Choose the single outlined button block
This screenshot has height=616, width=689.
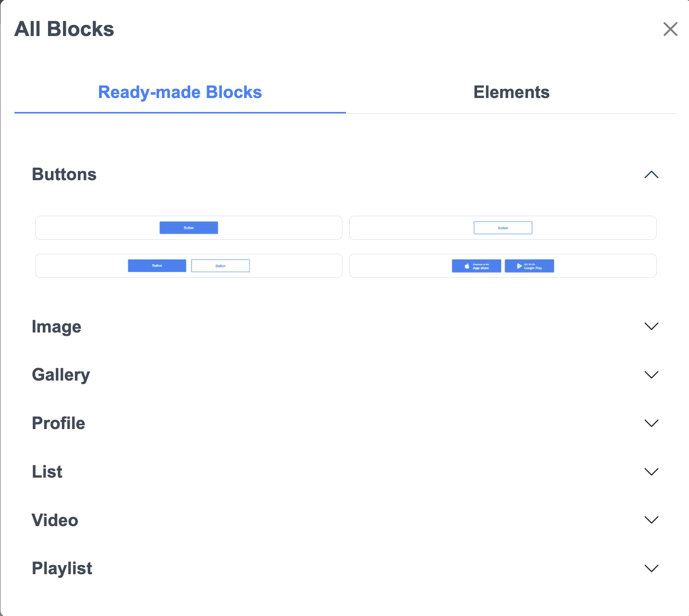(x=503, y=228)
